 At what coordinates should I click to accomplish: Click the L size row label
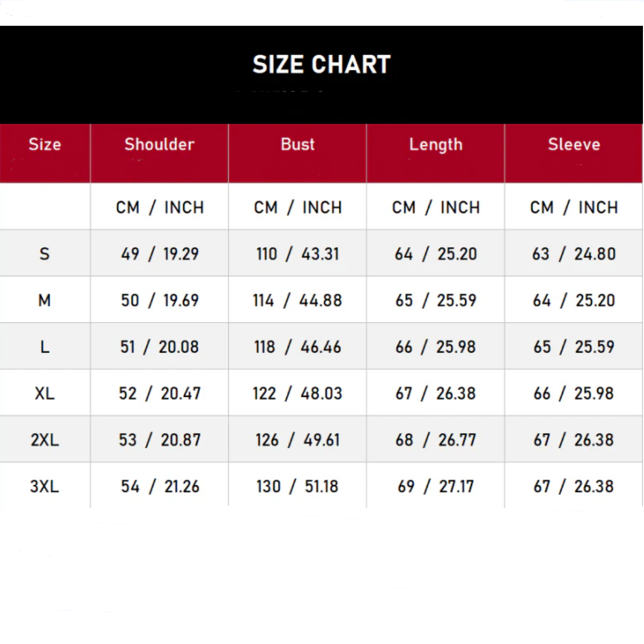(45, 347)
